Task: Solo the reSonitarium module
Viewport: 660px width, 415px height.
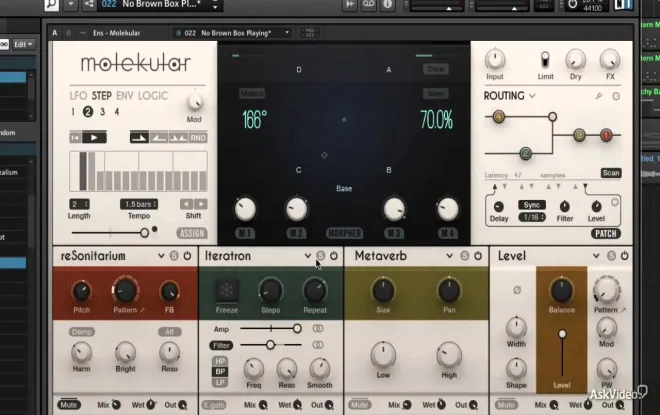Action: point(174,256)
